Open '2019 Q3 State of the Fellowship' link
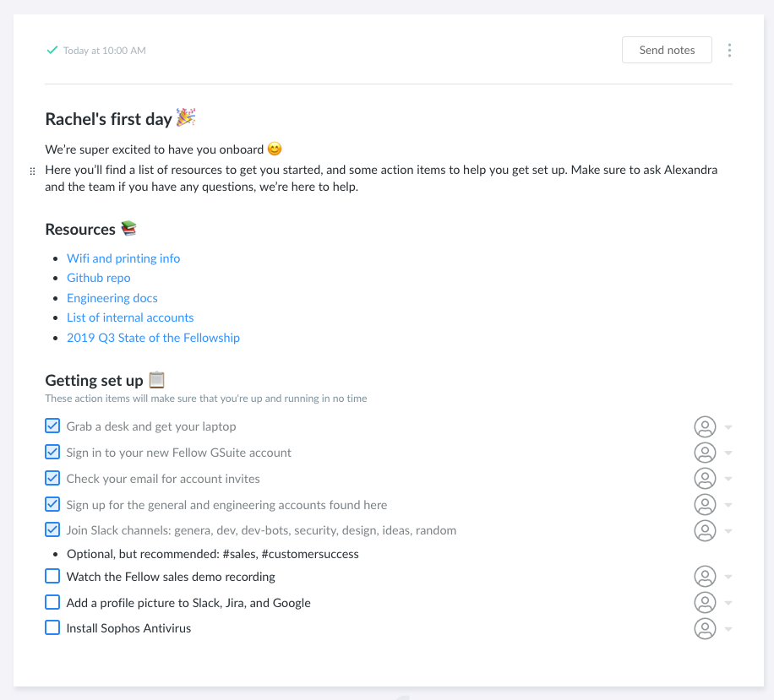The height and width of the screenshot is (700, 774). (153, 338)
